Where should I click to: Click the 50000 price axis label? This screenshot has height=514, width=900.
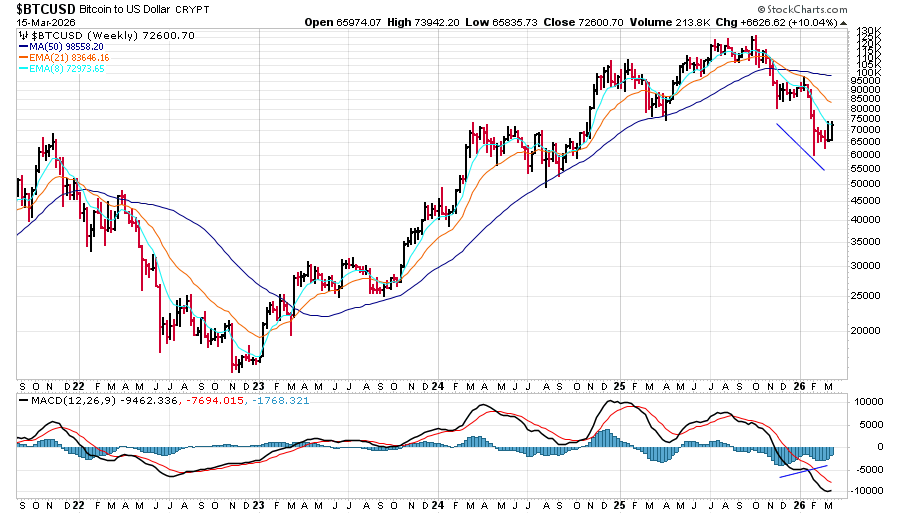[865, 184]
